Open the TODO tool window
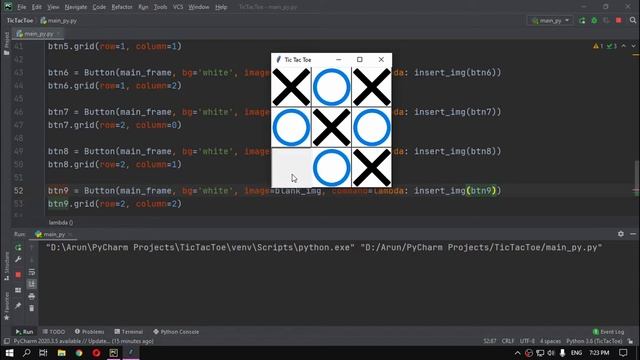Viewport: 640px width, 360px height. [53, 332]
